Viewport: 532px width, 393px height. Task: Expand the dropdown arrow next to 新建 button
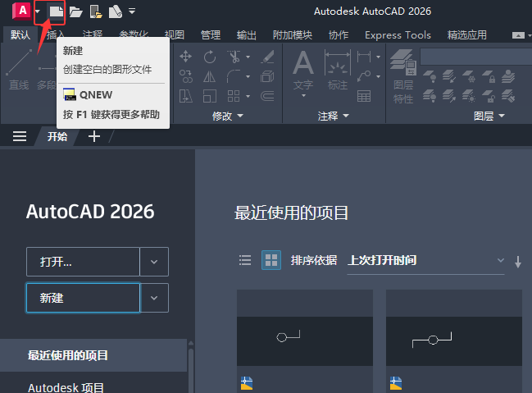coord(154,298)
